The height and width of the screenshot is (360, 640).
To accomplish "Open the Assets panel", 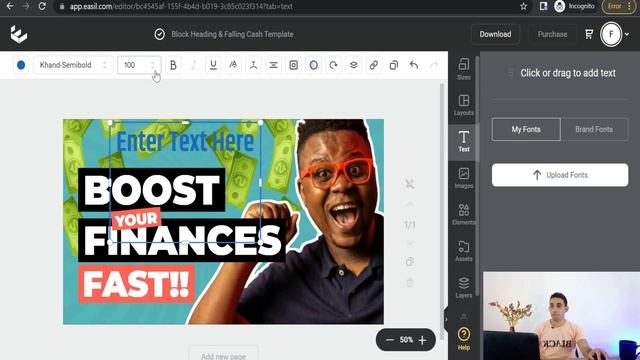I will click(x=464, y=251).
